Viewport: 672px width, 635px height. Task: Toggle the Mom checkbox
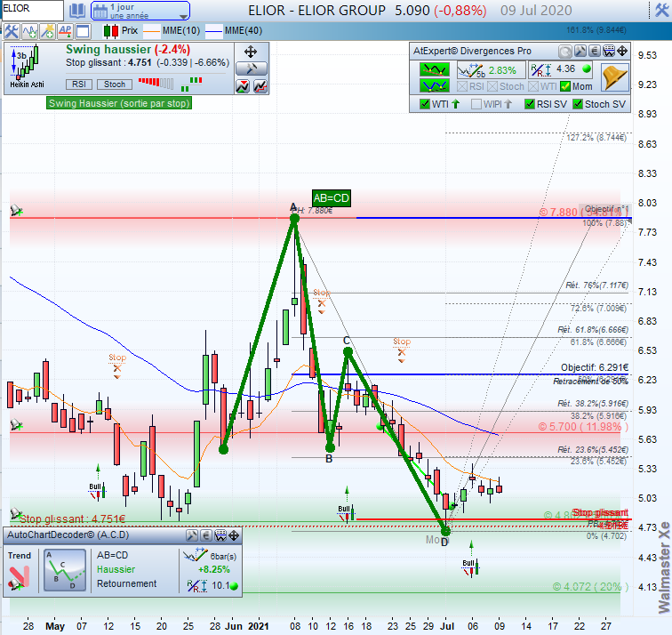point(565,87)
